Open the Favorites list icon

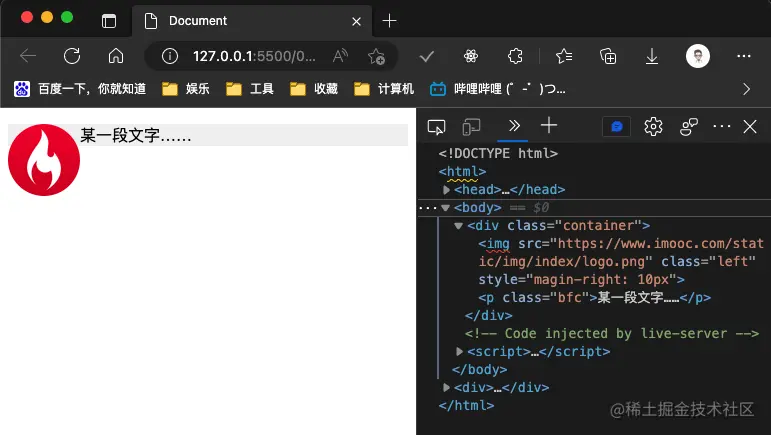563,57
